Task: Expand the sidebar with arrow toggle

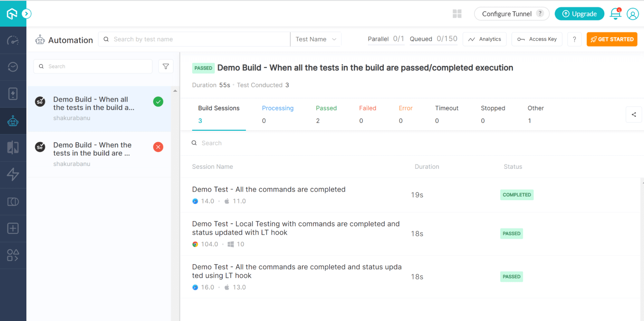Action: [26, 14]
